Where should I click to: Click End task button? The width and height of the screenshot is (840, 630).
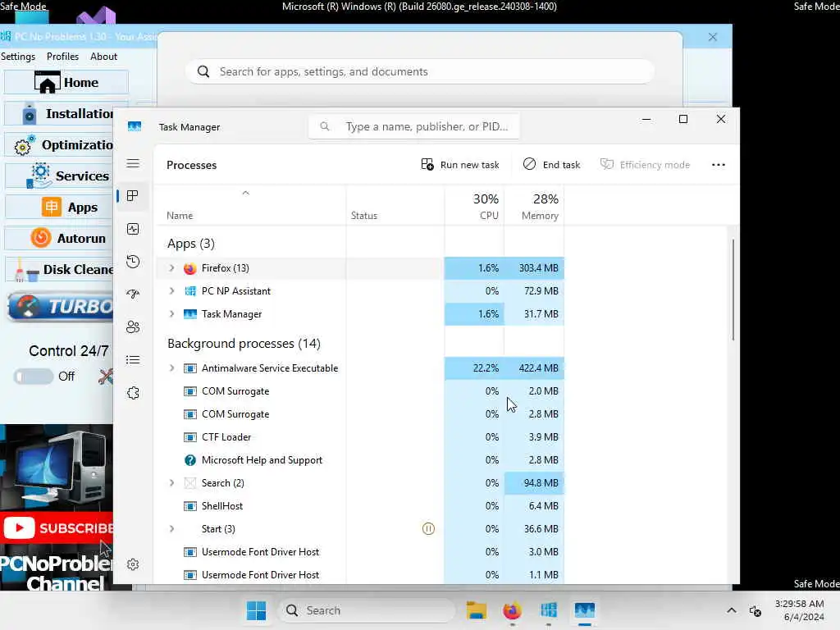[x=552, y=165]
